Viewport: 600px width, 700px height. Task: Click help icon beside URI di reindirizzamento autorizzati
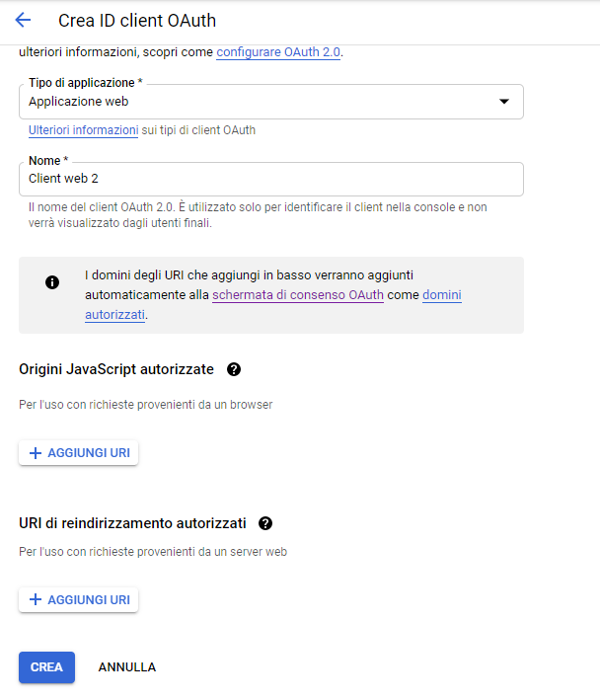point(265,523)
